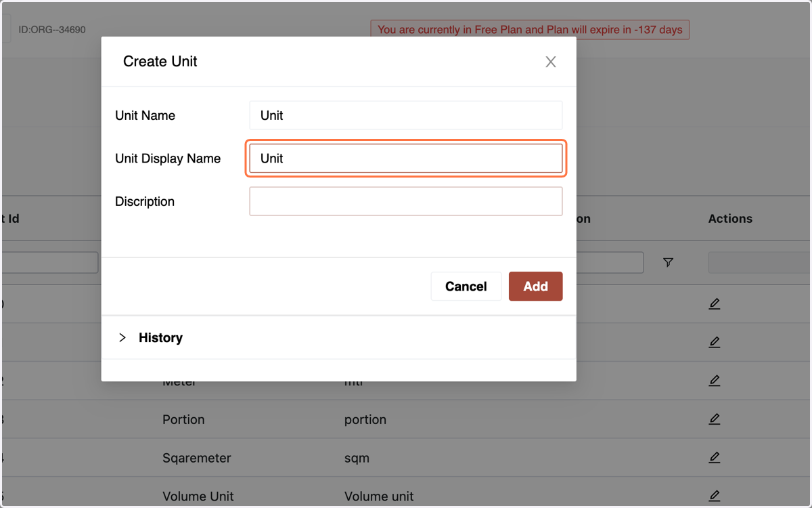Click the Discription input field

[x=406, y=202]
